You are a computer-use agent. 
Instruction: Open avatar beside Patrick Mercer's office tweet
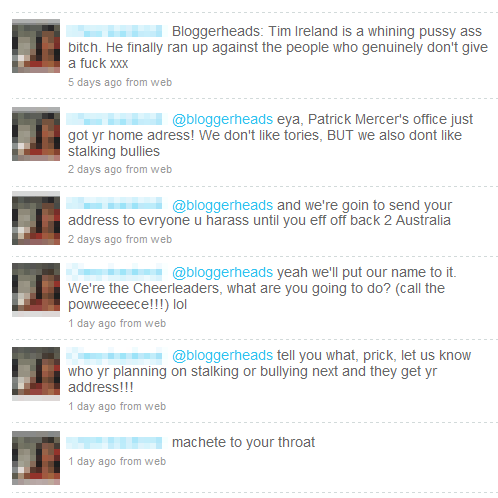tap(36, 134)
